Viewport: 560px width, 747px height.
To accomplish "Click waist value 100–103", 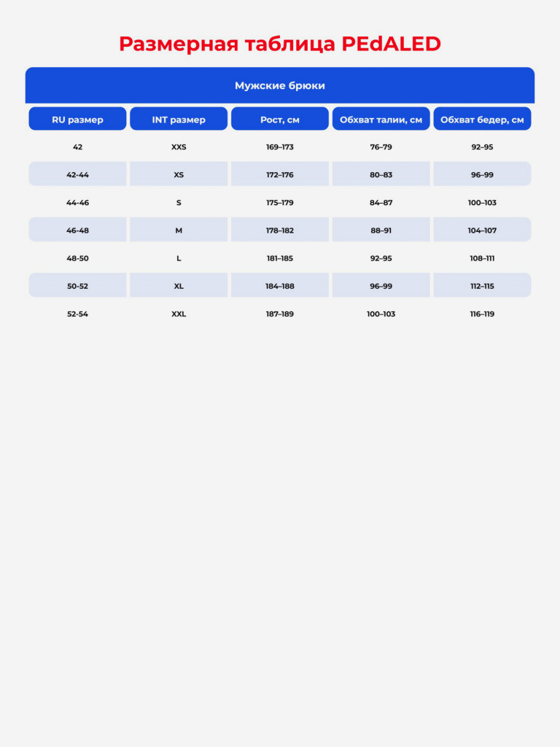I will [381, 314].
